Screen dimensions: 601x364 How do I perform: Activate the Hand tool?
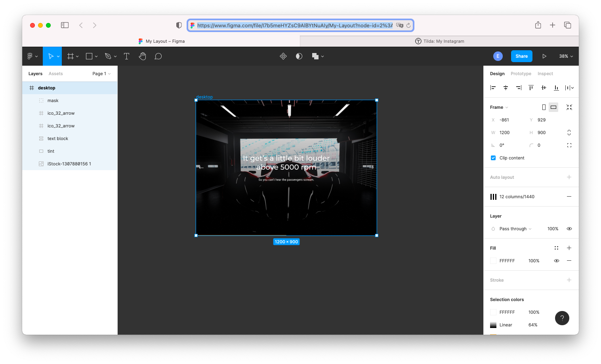point(142,56)
